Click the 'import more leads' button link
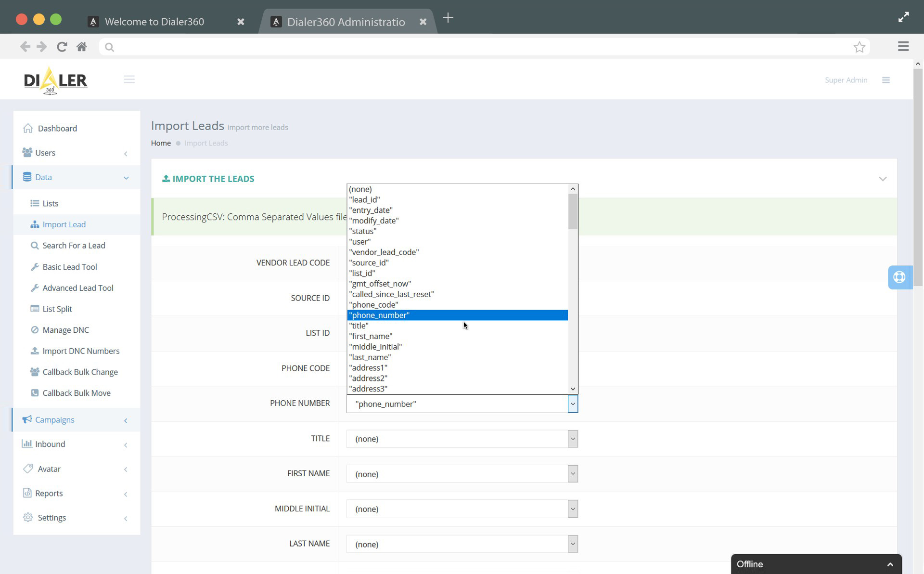Image resolution: width=924 pixels, height=574 pixels. coord(257,128)
